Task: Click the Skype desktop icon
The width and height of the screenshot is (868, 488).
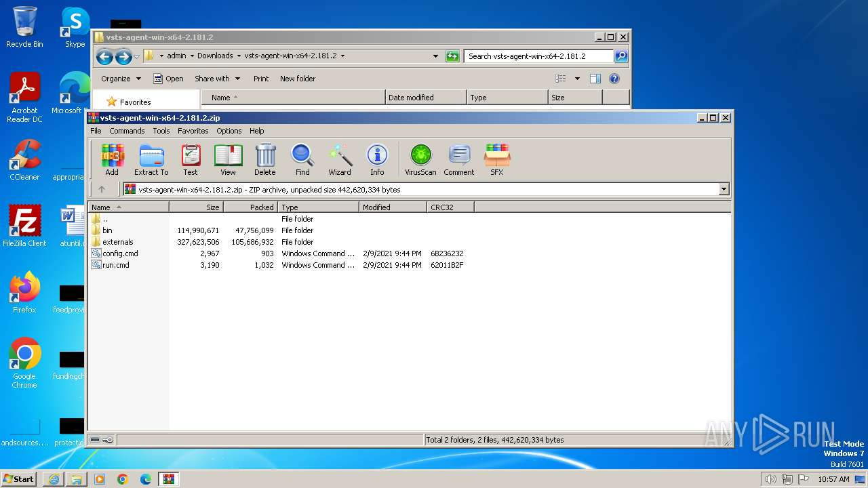Action: 75,27
